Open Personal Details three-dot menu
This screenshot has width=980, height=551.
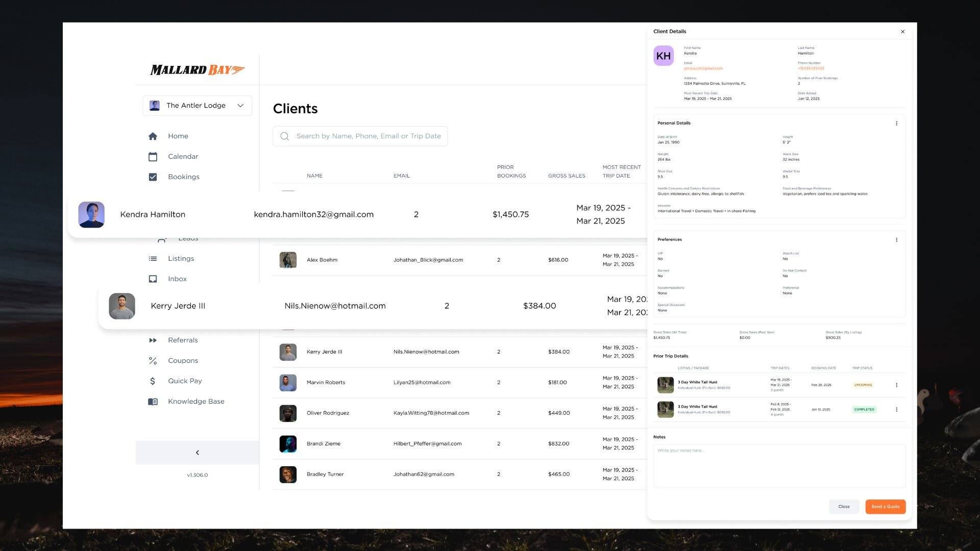click(896, 123)
